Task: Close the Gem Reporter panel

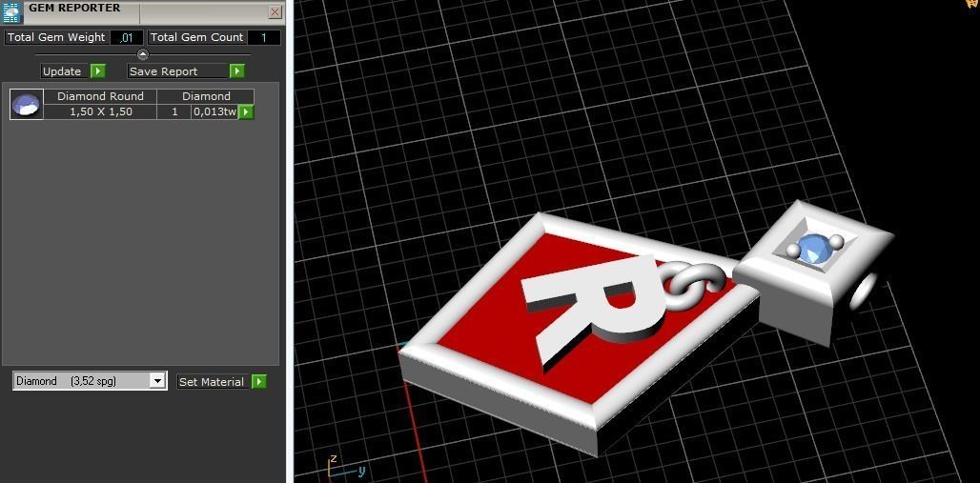Action: [275, 11]
